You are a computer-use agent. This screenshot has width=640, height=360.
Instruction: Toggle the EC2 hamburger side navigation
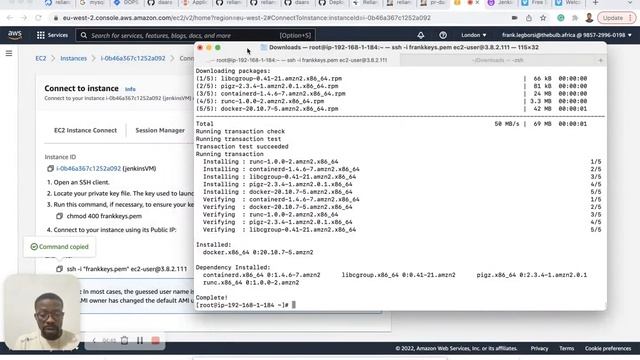(9, 53)
